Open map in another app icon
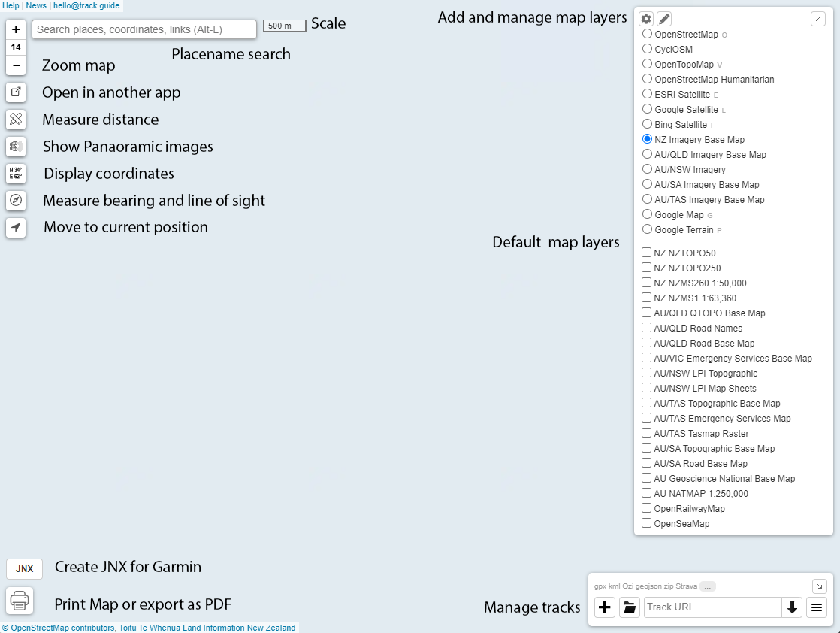Screen dimensions: 840x633 coord(16,92)
